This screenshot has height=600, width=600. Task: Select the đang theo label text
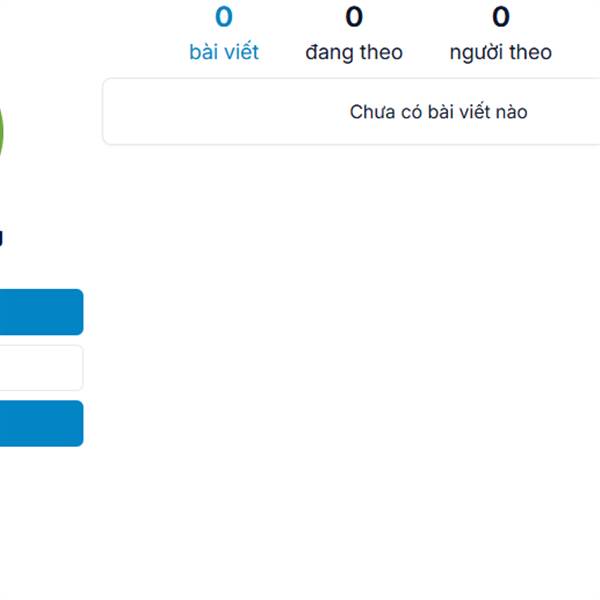point(354,52)
